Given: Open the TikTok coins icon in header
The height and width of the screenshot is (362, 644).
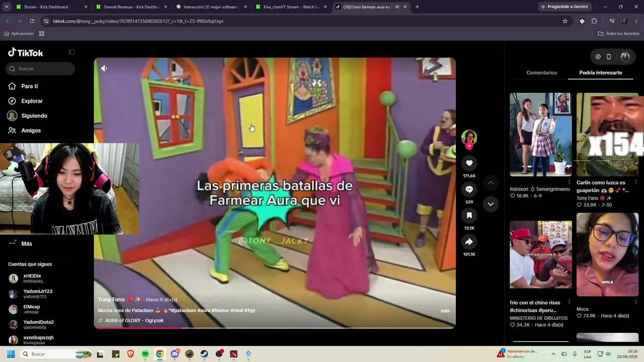Looking at the screenshot, I should coord(598,57).
